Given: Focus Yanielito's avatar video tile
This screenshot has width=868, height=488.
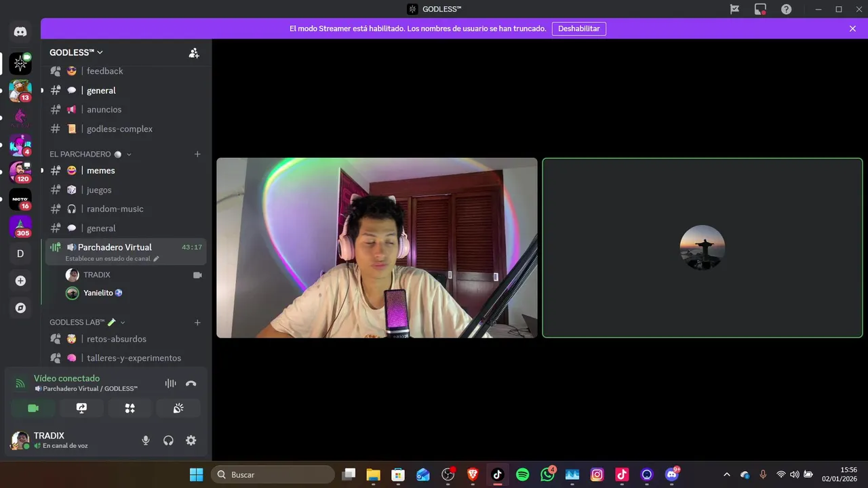Looking at the screenshot, I should pyautogui.click(x=703, y=247).
